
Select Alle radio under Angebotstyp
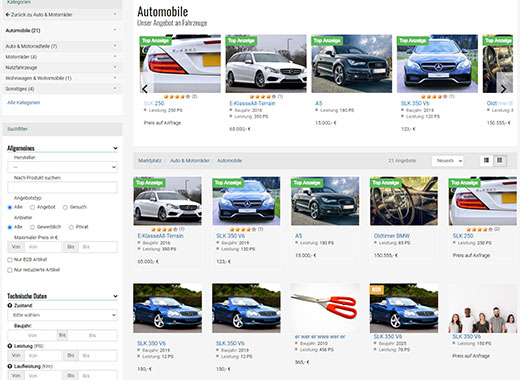coord(10,207)
